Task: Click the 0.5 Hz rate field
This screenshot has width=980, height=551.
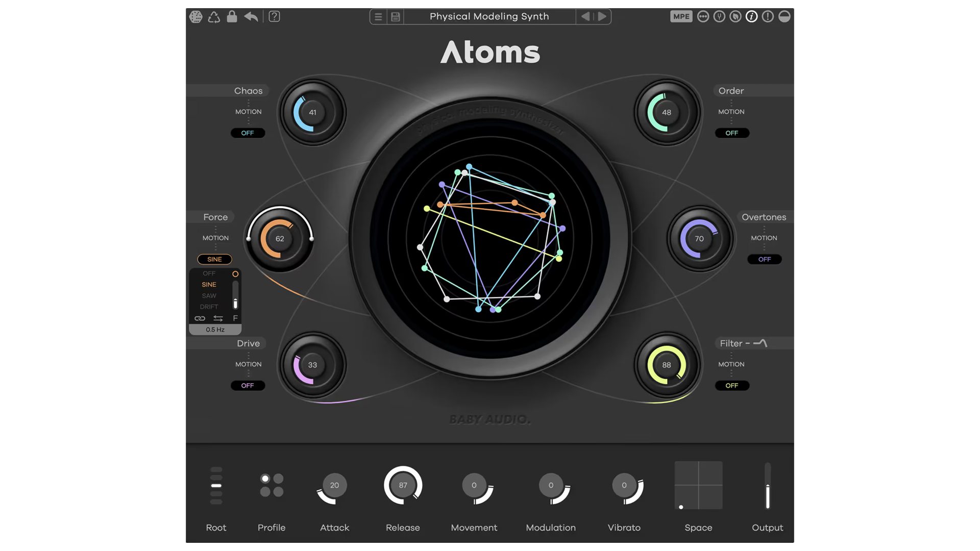Action: (215, 330)
